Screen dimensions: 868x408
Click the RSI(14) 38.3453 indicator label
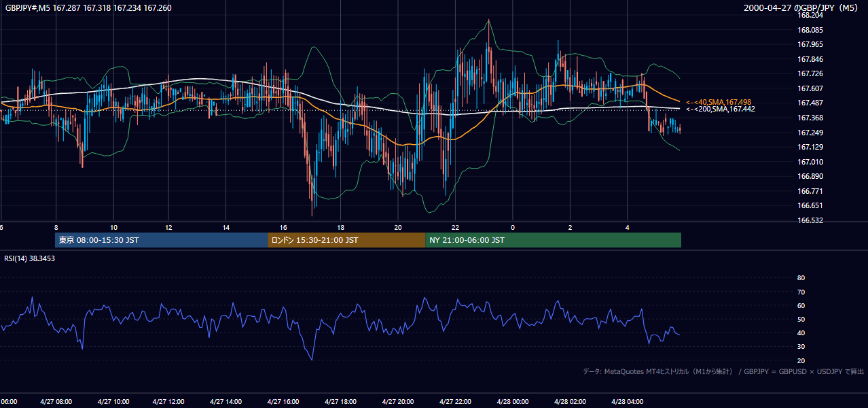30,258
